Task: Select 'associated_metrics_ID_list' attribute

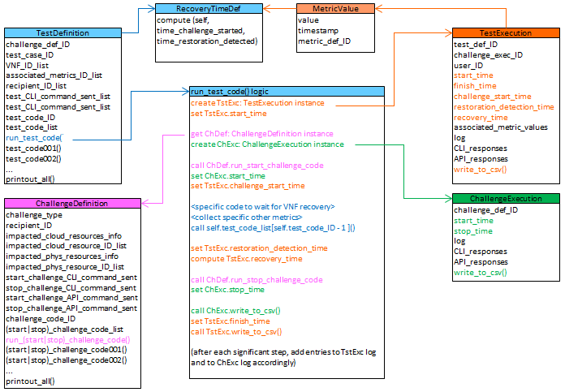Action: (54, 75)
